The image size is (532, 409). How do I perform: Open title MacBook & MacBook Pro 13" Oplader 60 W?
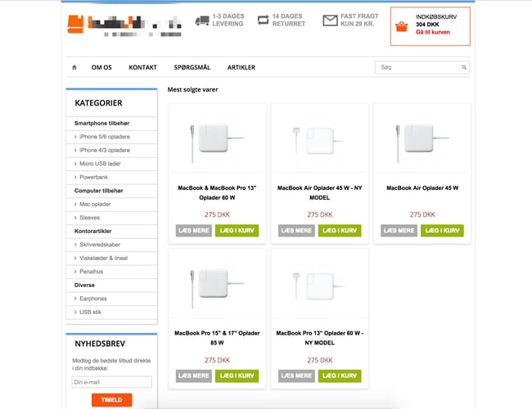[x=217, y=192]
